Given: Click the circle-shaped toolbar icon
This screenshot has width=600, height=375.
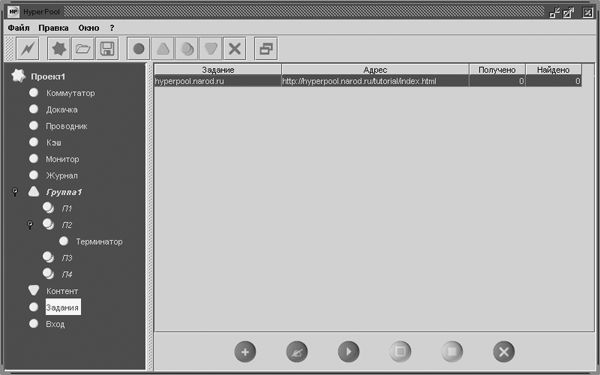Looking at the screenshot, I should coord(139,49).
